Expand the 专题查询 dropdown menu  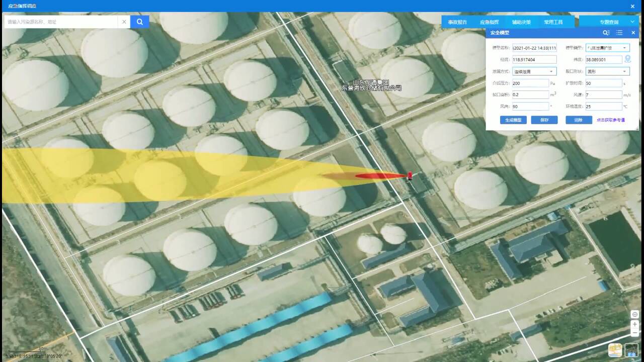click(609, 22)
